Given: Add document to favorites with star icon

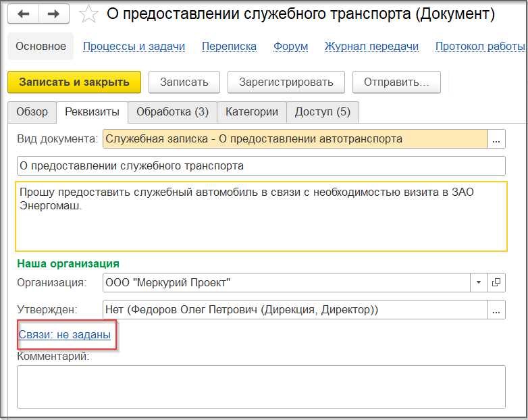Looking at the screenshot, I should 88,14.
